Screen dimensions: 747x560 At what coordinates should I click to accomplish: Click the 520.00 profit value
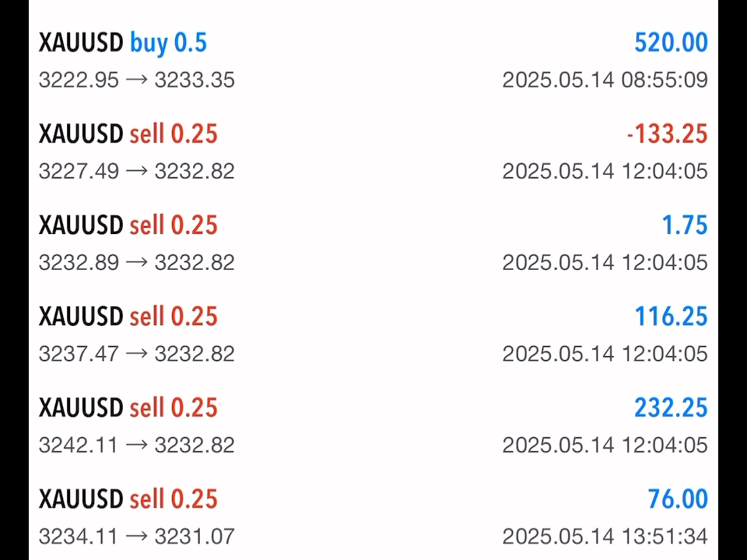click(671, 43)
